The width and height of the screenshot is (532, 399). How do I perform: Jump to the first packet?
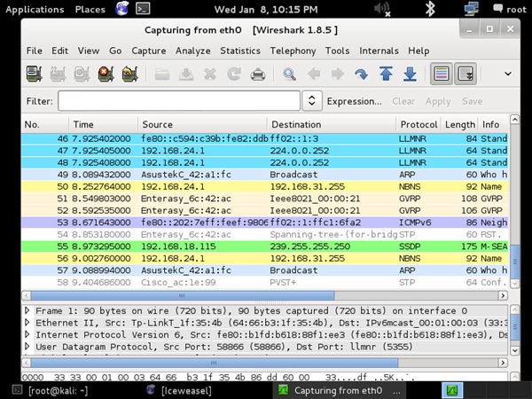(386, 74)
